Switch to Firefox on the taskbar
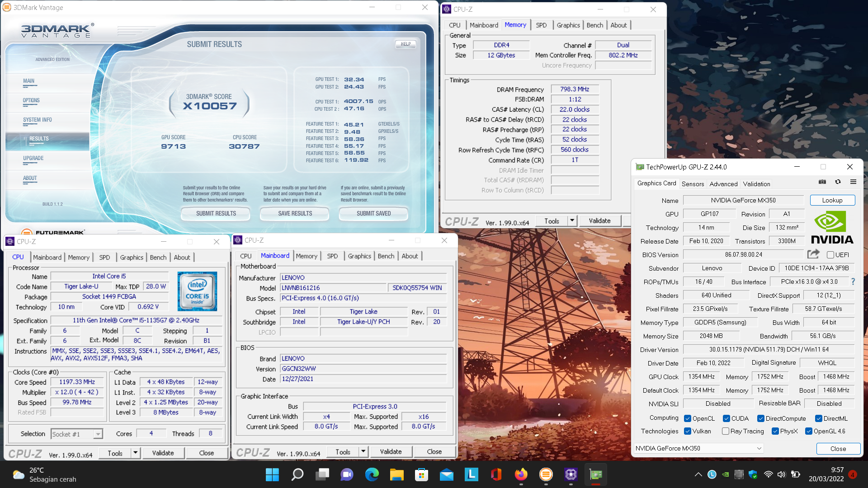Image resolution: width=868 pixels, height=488 pixels. (x=521, y=474)
